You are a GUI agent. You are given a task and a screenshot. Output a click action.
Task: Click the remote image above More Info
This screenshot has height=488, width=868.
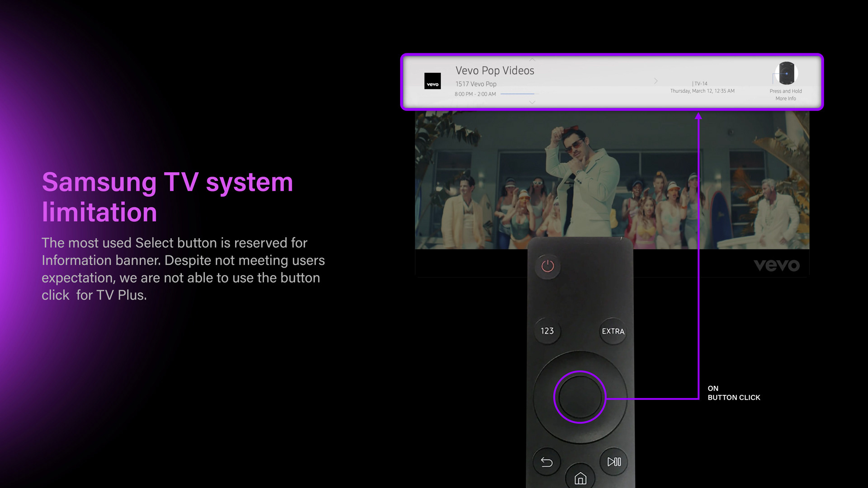click(786, 73)
